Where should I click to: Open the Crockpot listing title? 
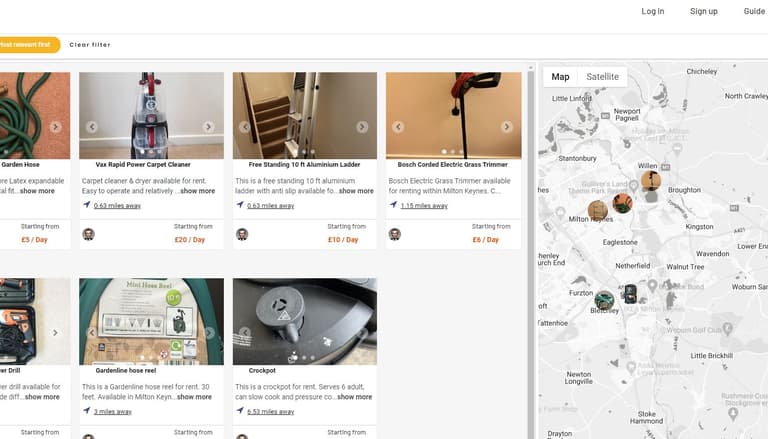click(262, 370)
